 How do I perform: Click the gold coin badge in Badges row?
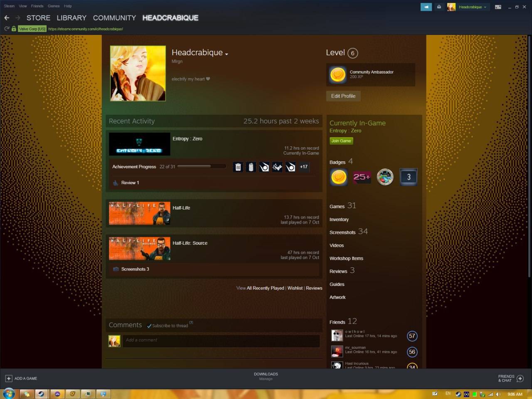339,177
